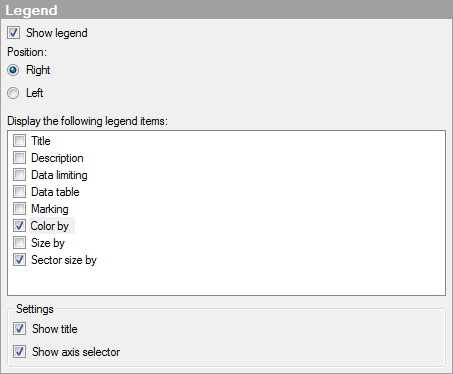Highlight the Sector size by label text

[x=64, y=260]
